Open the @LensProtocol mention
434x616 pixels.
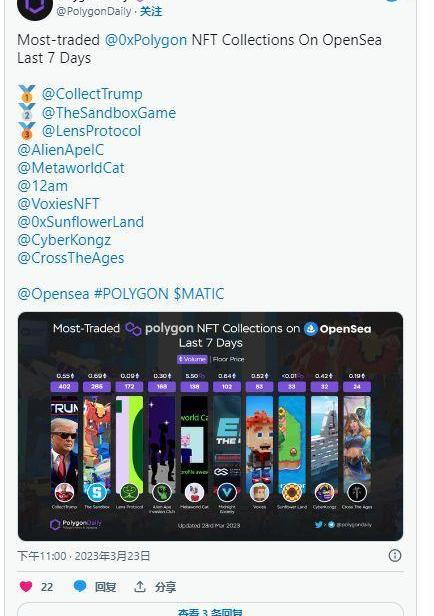(x=91, y=131)
